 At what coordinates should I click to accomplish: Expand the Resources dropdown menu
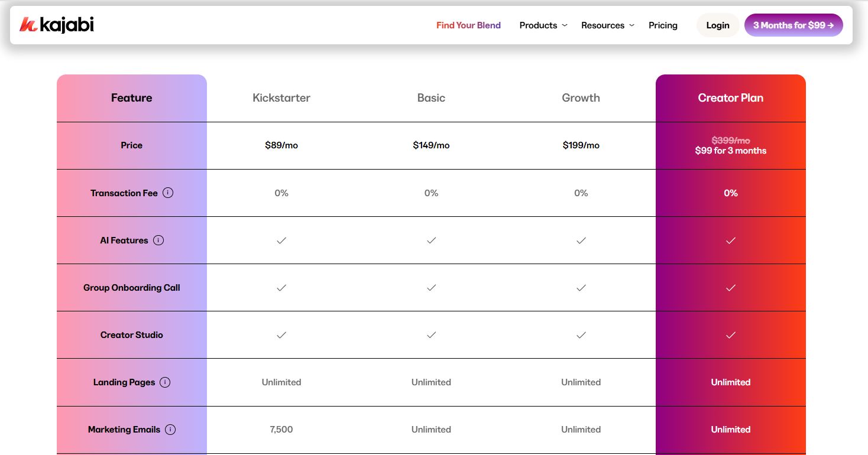click(x=603, y=25)
